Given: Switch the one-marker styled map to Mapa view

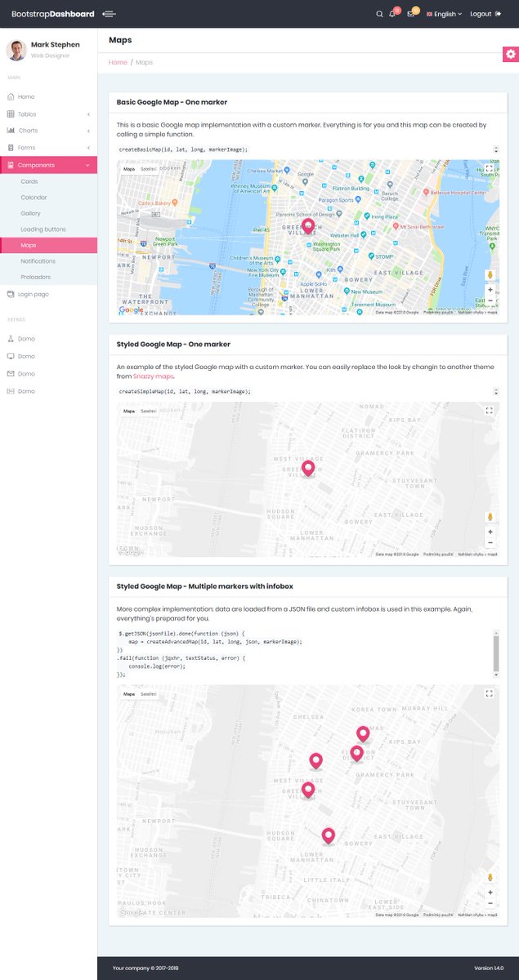Looking at the screenshot, I should (x=129, y=411).
